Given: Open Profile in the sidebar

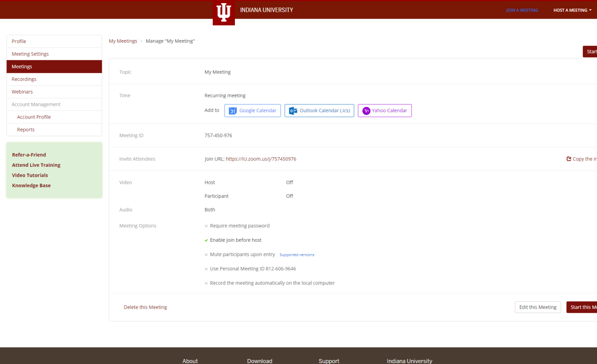Looking at the screenshot, I should pyautogui.click(x=54, y=41).
